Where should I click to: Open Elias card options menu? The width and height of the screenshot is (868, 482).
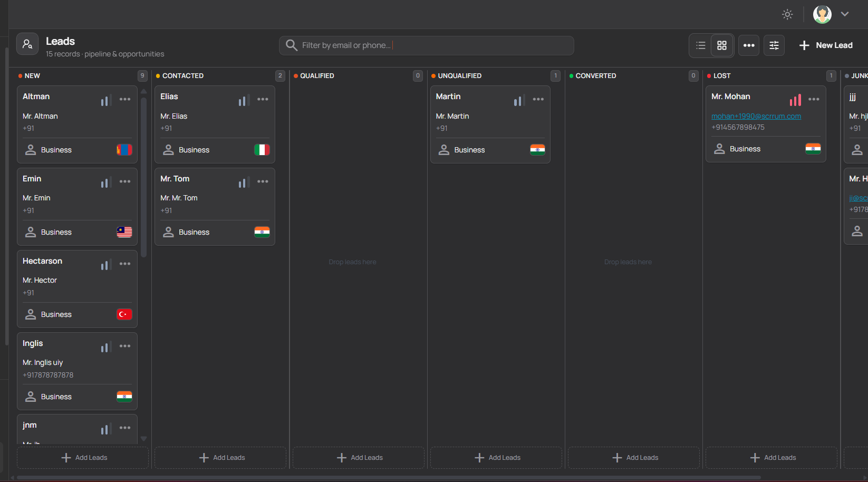[x=263, y=99]
